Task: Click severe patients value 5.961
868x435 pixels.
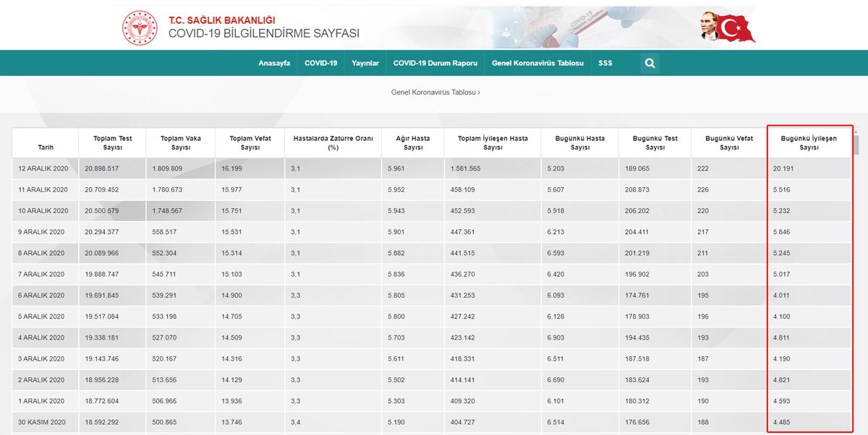Action: (x=397, y=168)
